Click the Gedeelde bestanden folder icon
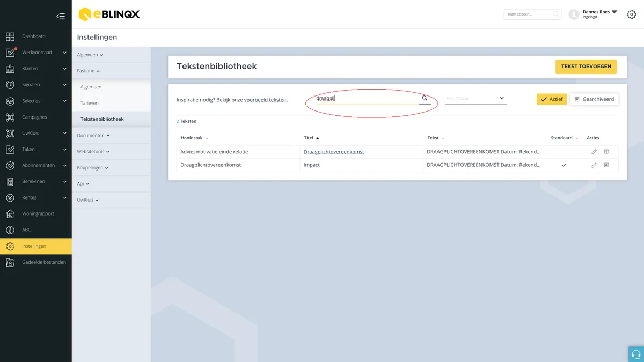The height and width of the screenshot is (362, 644). (10, 262)
